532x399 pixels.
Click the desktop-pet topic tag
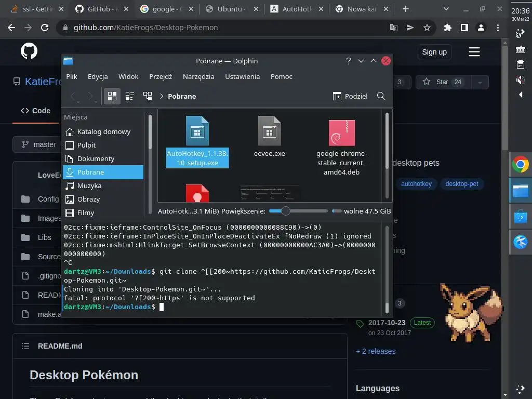coord(461,184)
